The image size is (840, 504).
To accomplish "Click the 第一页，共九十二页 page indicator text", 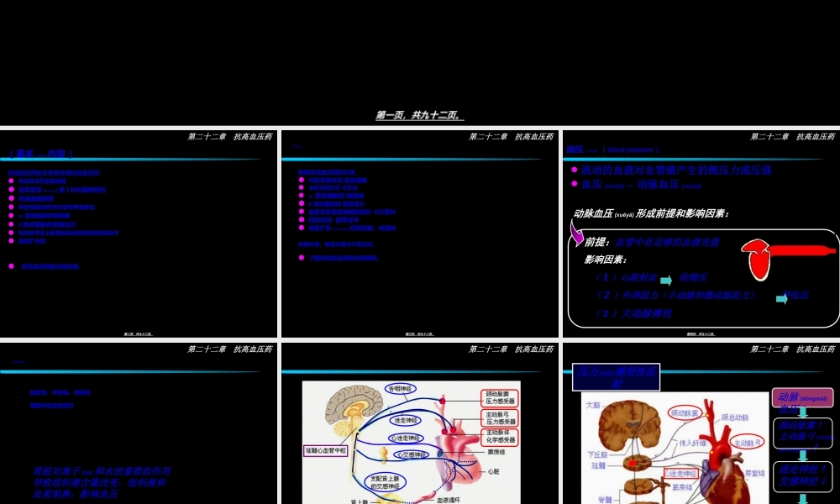I will coord(420,116).
